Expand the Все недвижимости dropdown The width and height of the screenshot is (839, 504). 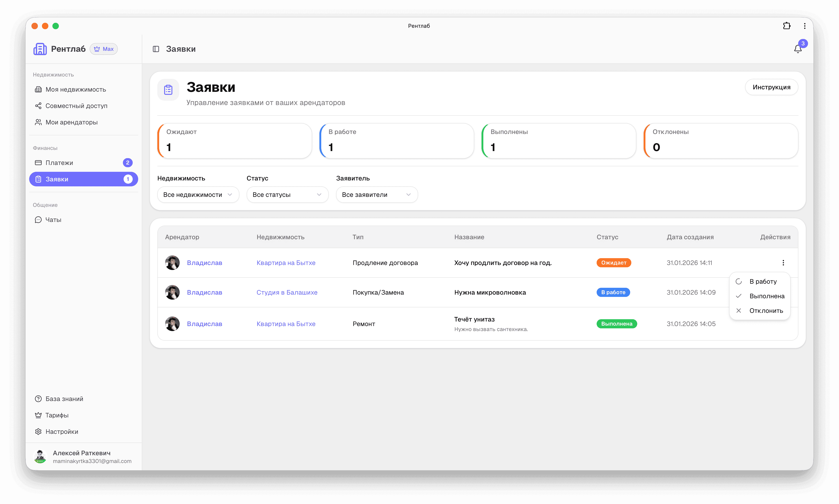pos(198,195)
